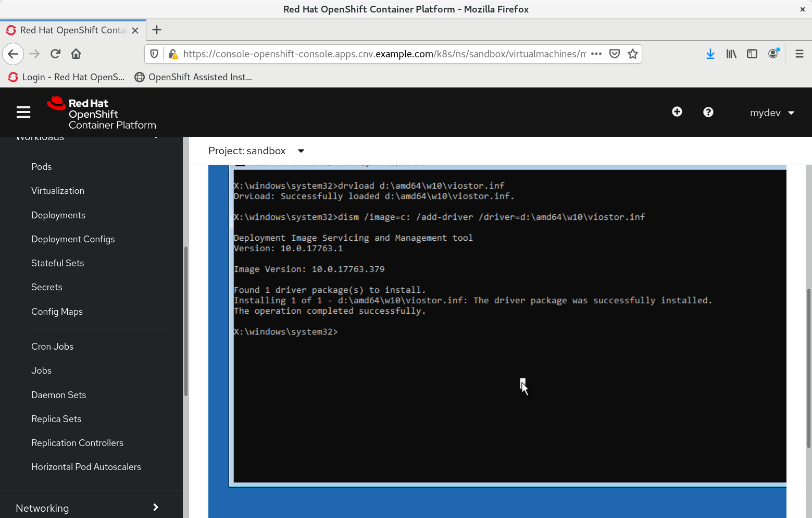Reload the page with the refresh icon
812x518 pixels.
pos(55,54)
